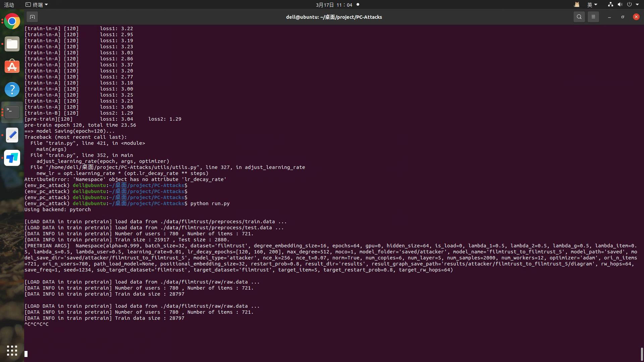
Task: Open the Help app from the dock
Action: [x=12, y=89]
